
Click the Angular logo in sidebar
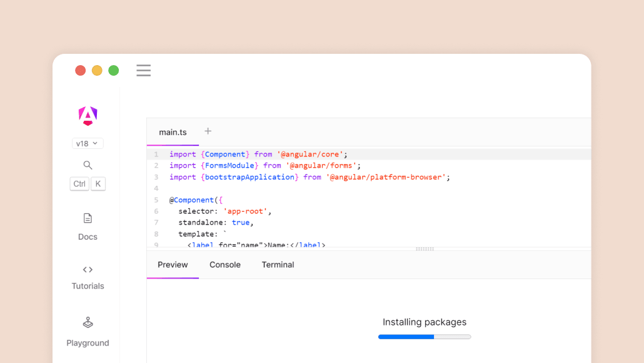coord(88,116)
